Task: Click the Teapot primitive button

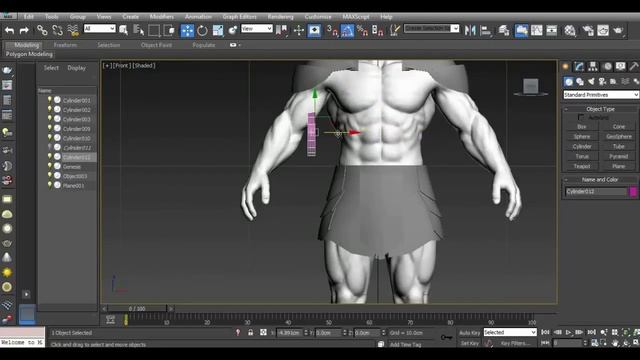Action: click(582, 166)
